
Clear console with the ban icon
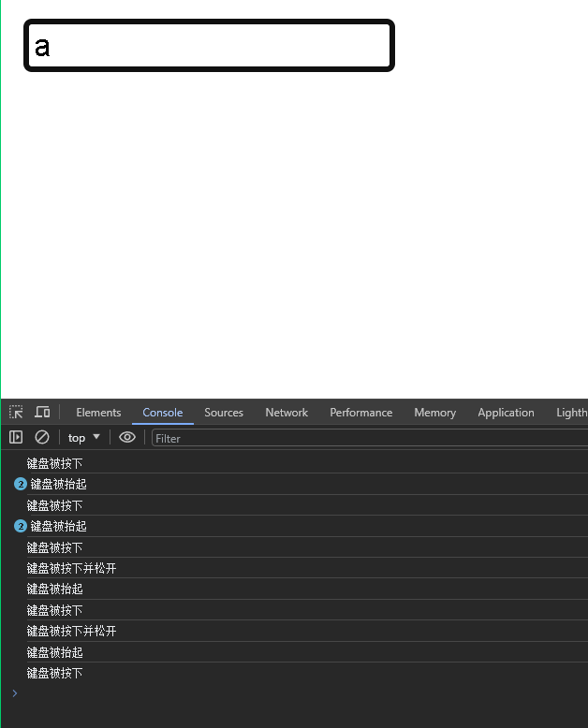click(42, 437)
